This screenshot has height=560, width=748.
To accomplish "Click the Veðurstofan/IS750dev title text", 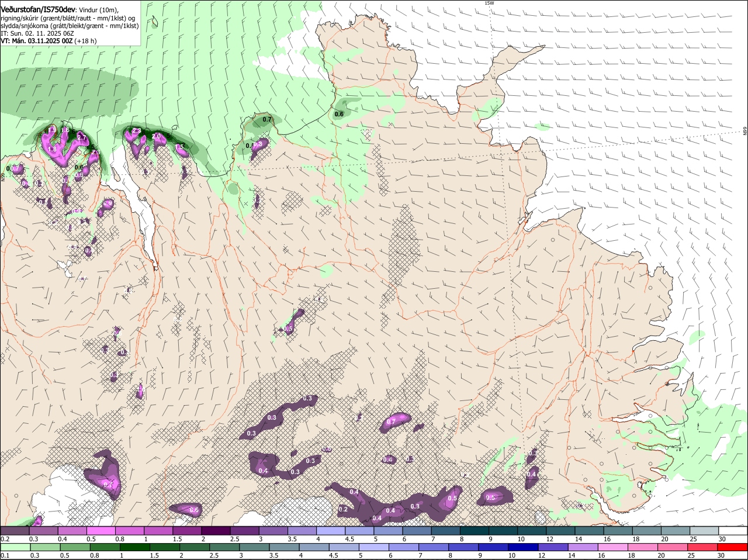I will (x=37, y=10).
